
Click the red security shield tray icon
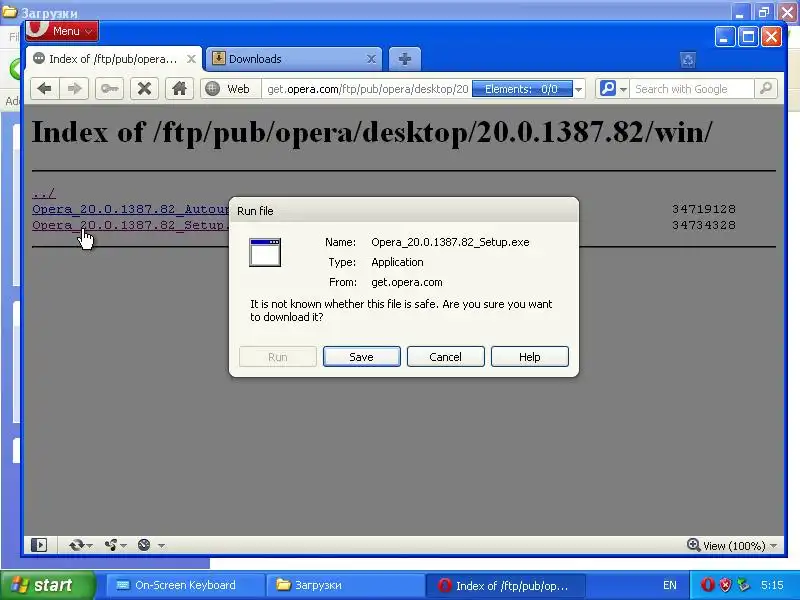tap(725, 585)
